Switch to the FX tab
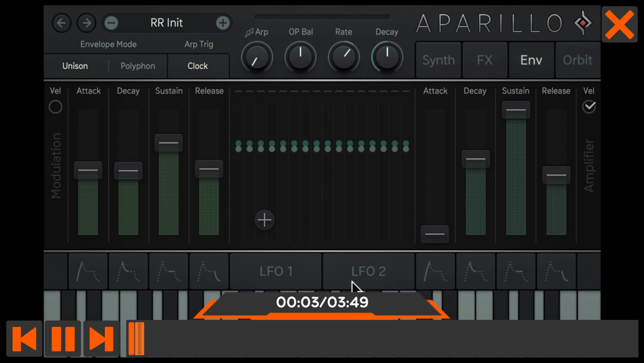Screen dimensions: 644x363 click(x=485, y=60)
